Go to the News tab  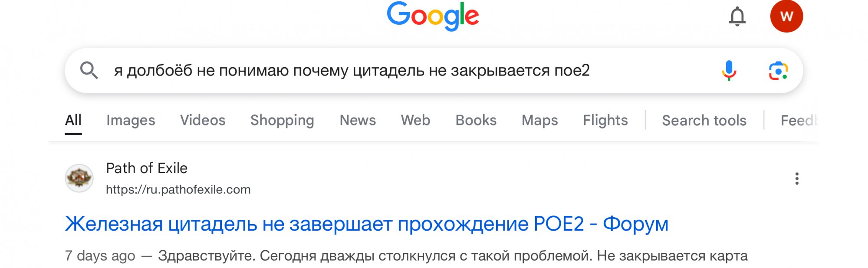(358, 120)
